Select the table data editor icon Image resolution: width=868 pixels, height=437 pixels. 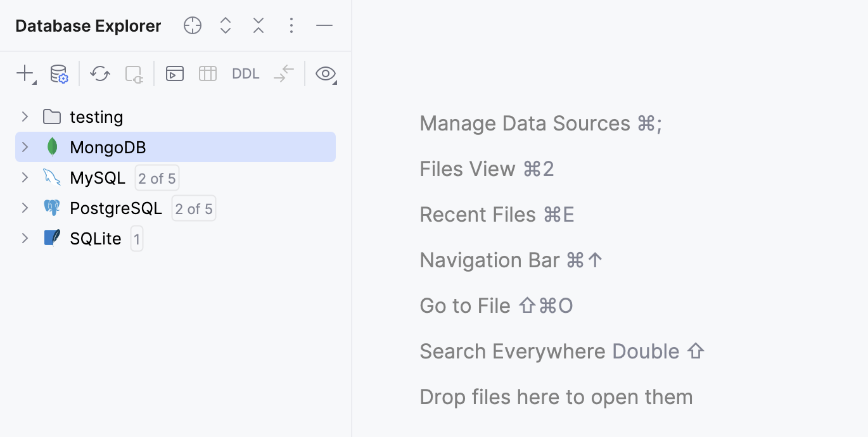pos(208,73)
